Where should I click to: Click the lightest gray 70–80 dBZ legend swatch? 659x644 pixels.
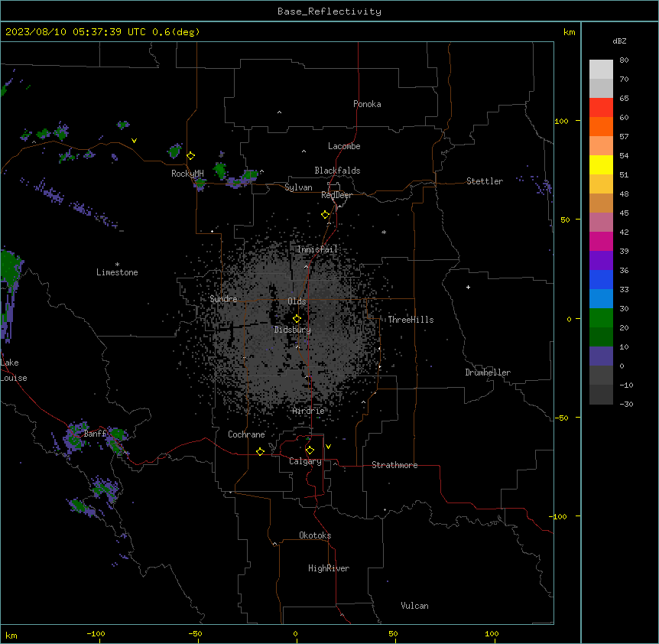[601, 69]
